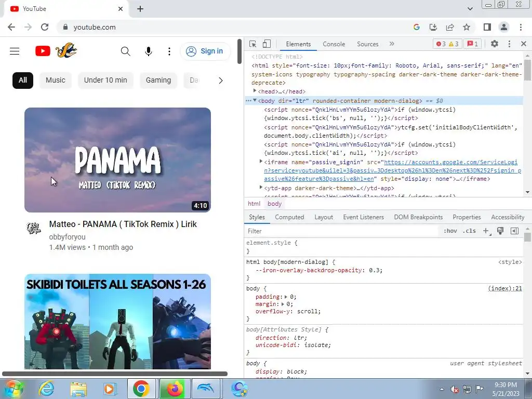Image resolution: width=532 pixels, height=399 pixels.
Task: Toggle the browser side panel
Action: point(487,27)
